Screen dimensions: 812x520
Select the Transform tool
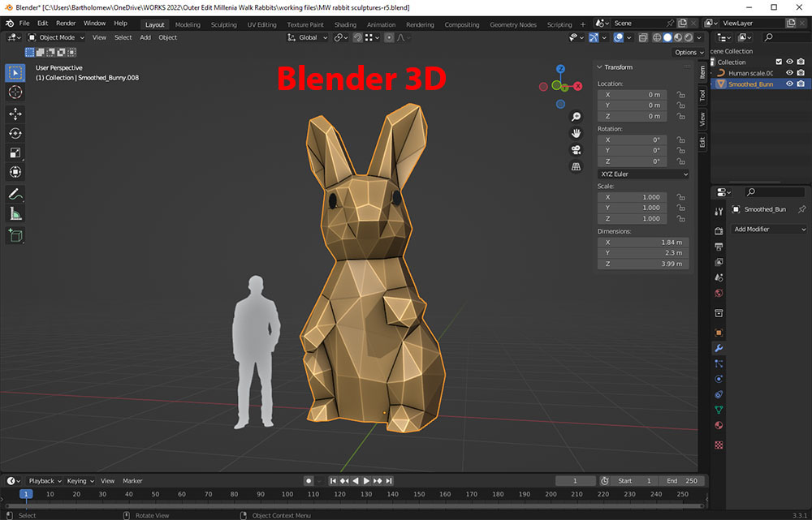tap(15, 172)
